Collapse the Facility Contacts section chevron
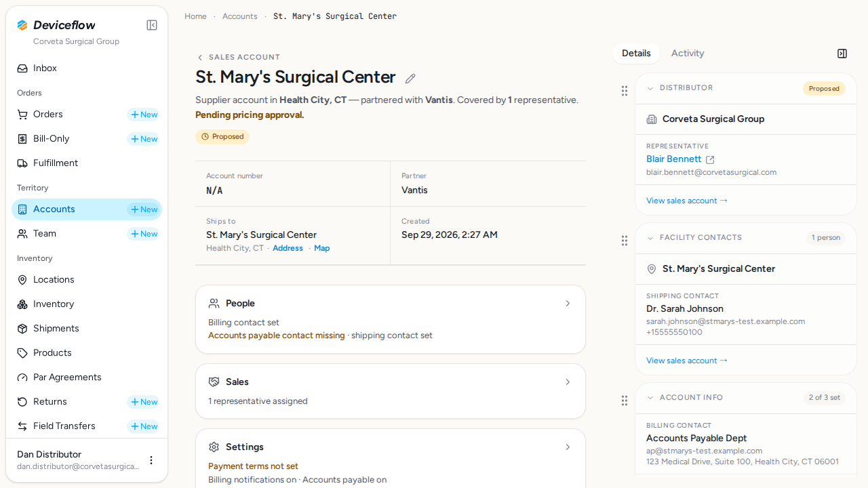 pyautogui.click(x=650, y=238)
